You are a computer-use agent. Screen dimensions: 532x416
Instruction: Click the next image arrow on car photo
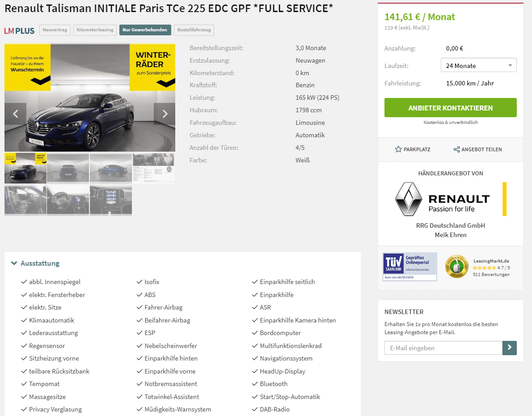(x=165, y=114)
